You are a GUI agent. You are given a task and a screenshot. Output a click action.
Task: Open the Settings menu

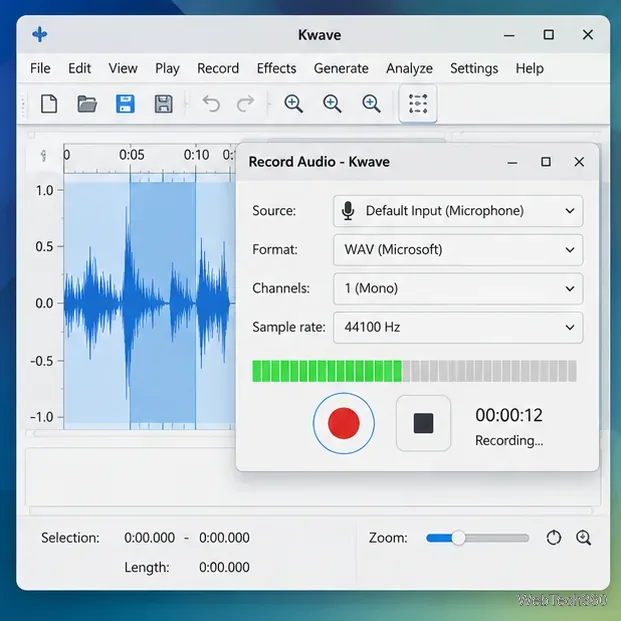pyautogui.click(x=474, y=68)
